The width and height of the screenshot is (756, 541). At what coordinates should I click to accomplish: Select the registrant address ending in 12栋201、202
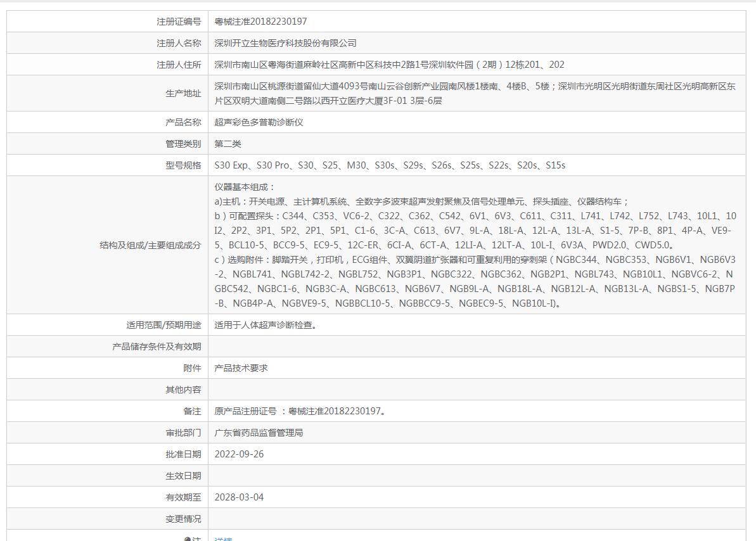coord(389,65)
